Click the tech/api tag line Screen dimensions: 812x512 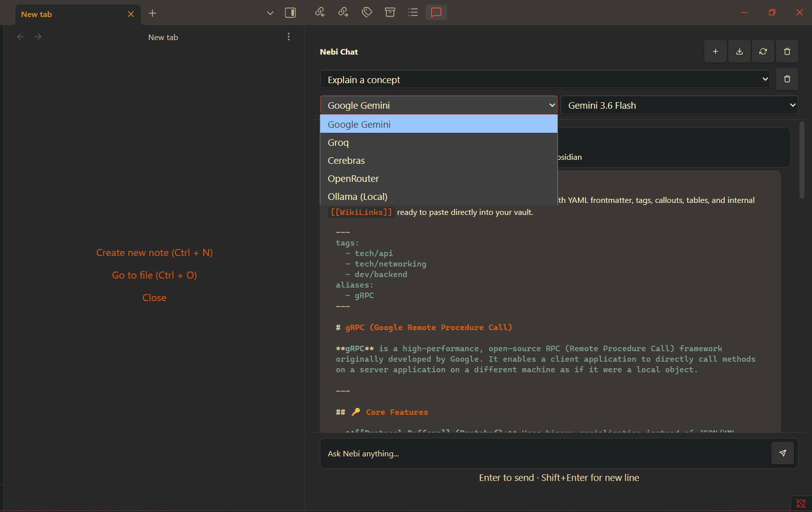374,253
